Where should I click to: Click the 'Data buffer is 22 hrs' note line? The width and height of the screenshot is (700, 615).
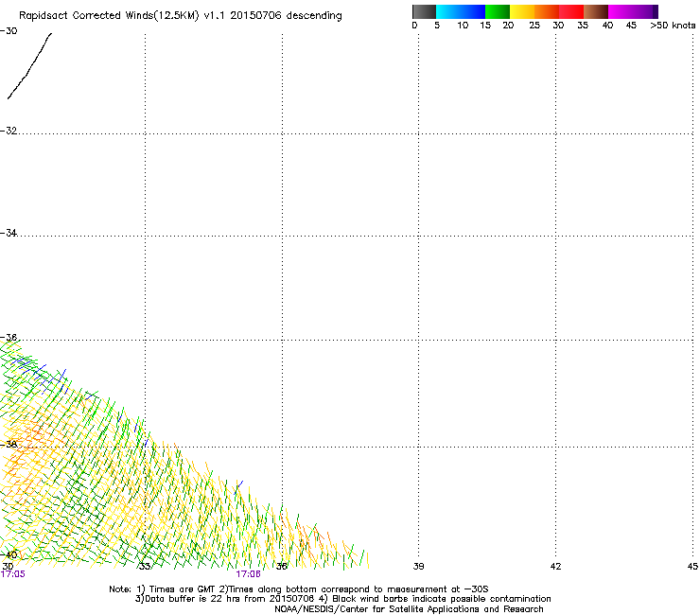[x=342, y=599]
